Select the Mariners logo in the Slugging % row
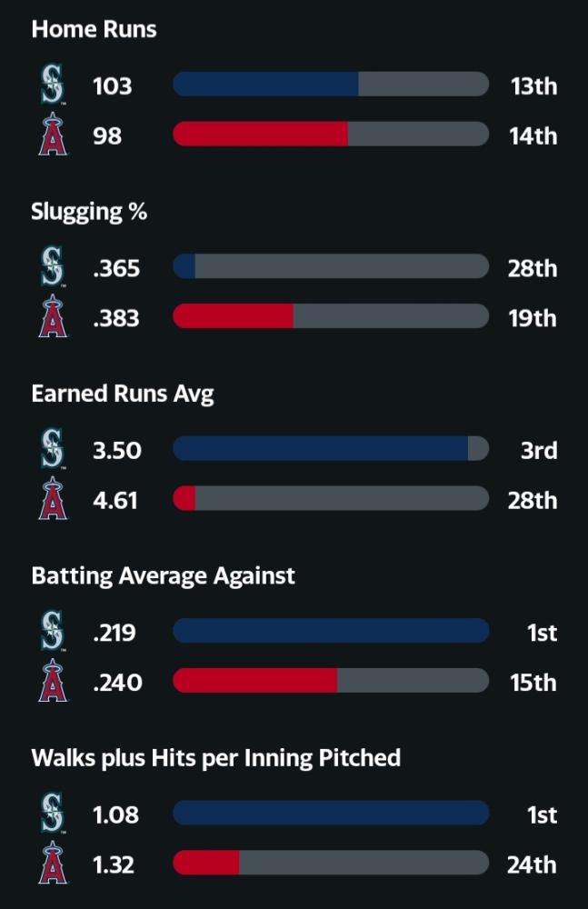The width and height of the screenshot is (588, 909). (x=52, y=267)
